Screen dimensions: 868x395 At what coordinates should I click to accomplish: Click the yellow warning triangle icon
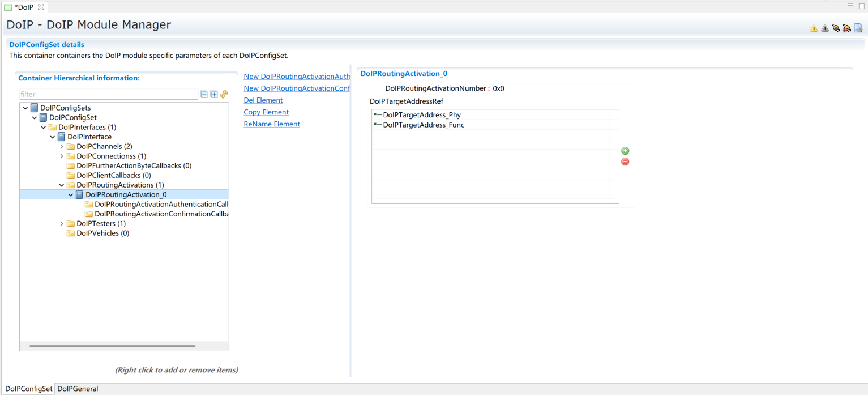pos(814,28)
